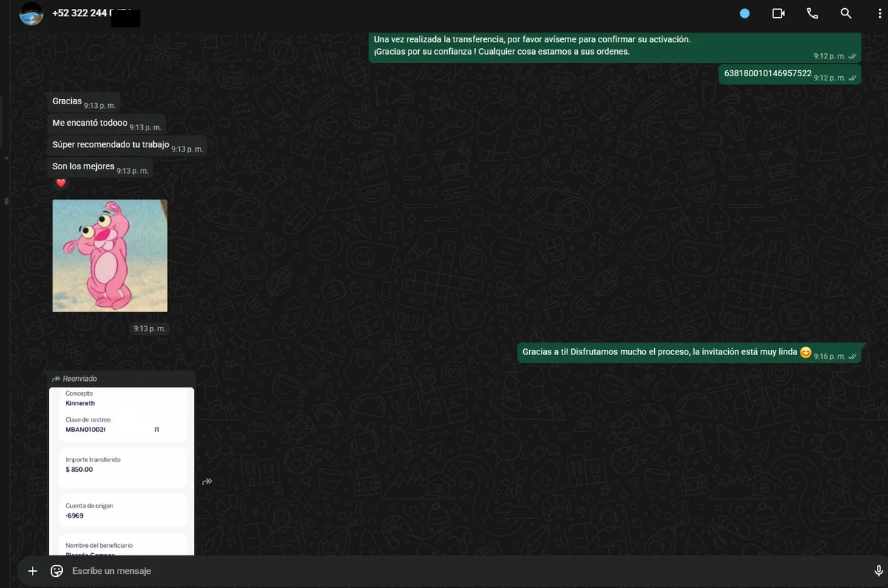
Task: Select the account number 638180010146957522 message
Action: pos(790,74)
